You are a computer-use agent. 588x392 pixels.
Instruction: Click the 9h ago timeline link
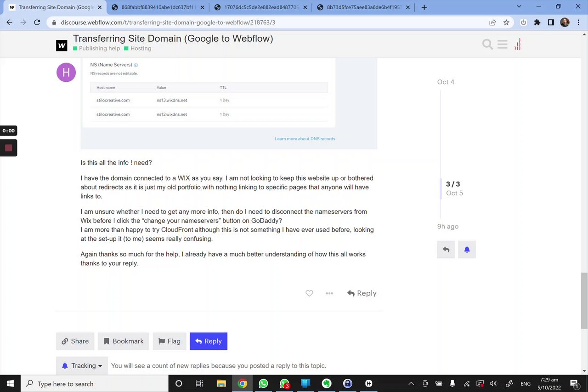(448, 226)
